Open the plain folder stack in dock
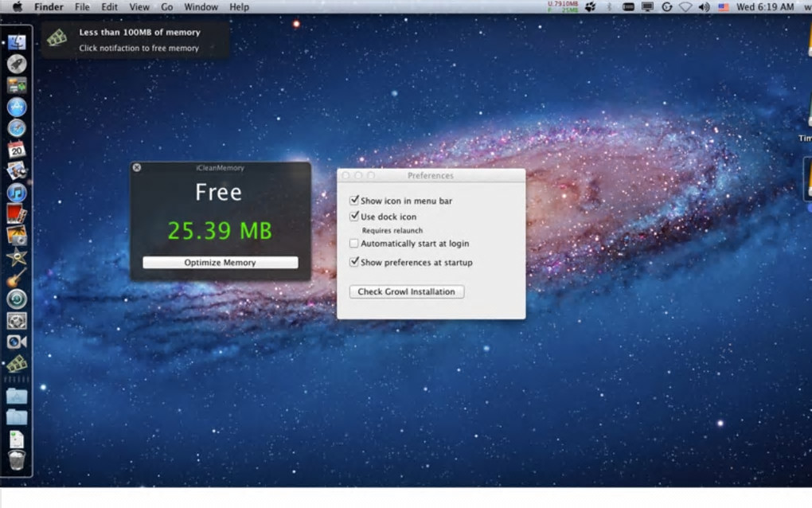Viewport: 812px width, 508px height. tap(17, 417)
